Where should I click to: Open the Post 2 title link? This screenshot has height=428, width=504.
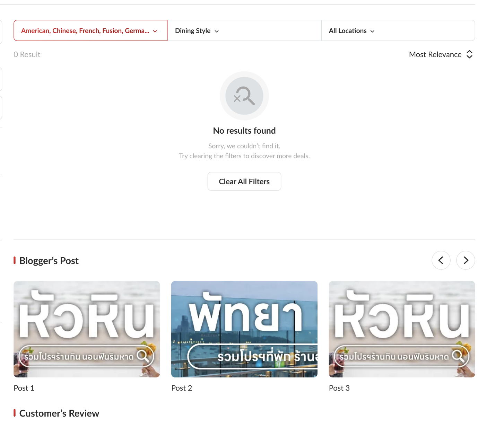(x=182, y=388)
